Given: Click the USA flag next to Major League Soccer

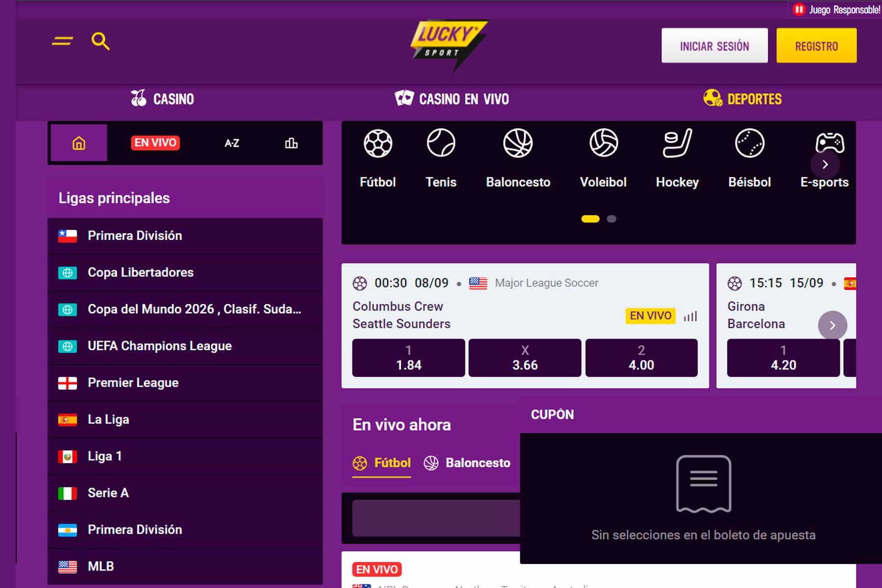Looking at the screenshot, I should (478, 283).
